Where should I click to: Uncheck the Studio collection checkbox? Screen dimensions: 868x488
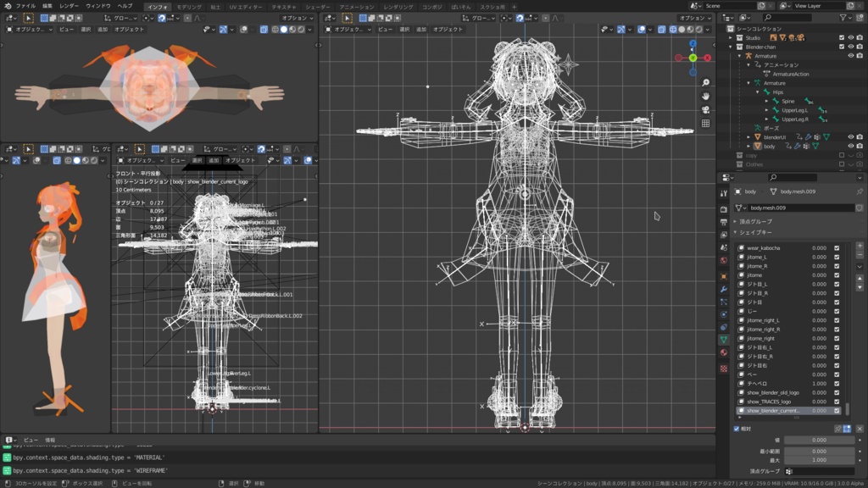click(x=841, y=37)
